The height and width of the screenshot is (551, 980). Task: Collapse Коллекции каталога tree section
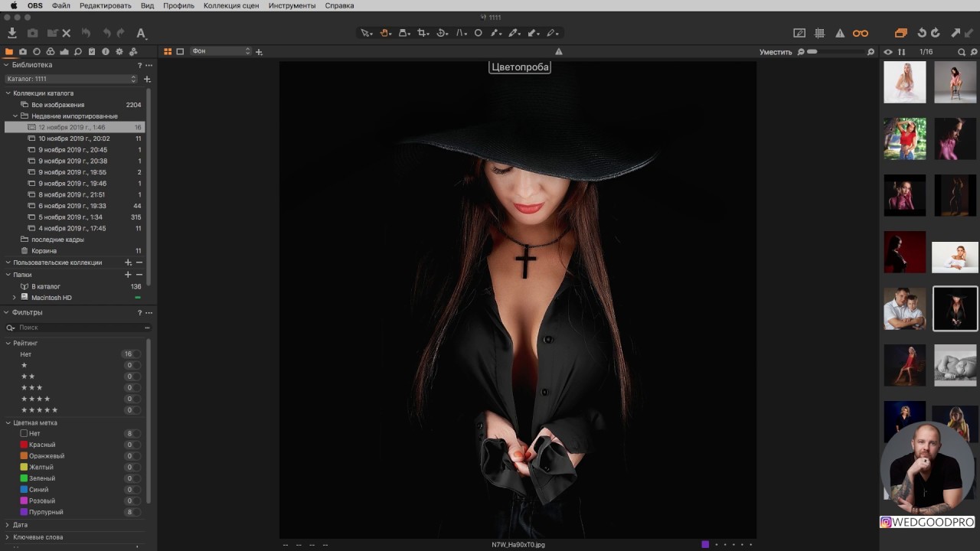point(8,93)
